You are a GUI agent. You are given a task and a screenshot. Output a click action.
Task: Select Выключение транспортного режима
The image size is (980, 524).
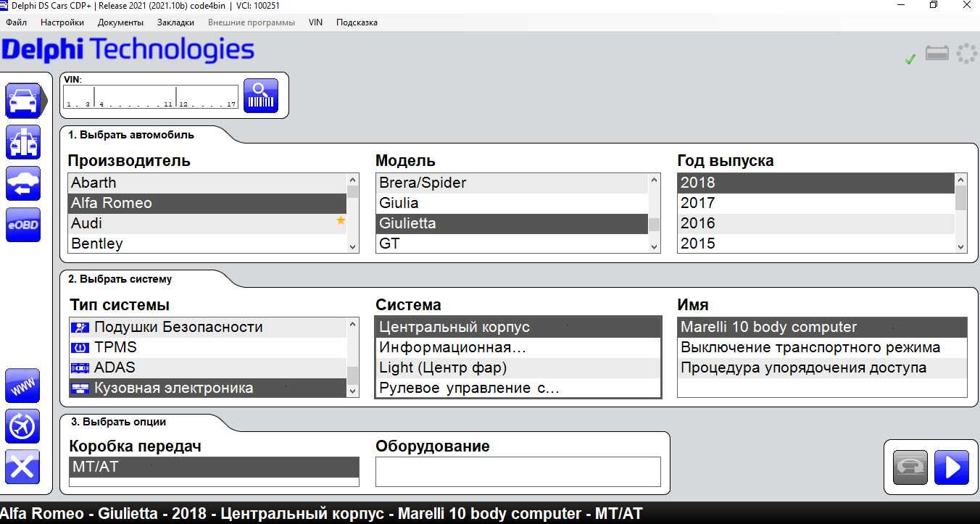tap(822, 347)
